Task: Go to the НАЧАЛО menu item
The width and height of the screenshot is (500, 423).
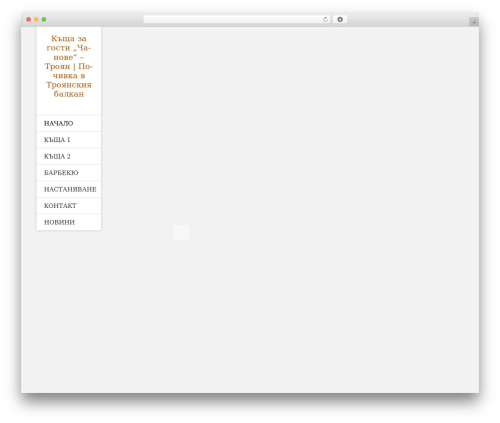Action: (x=69, y=123)
